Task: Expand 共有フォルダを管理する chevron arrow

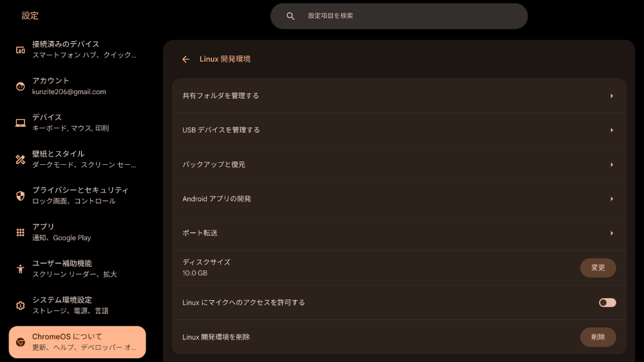Action: click(x=612, y=96)
